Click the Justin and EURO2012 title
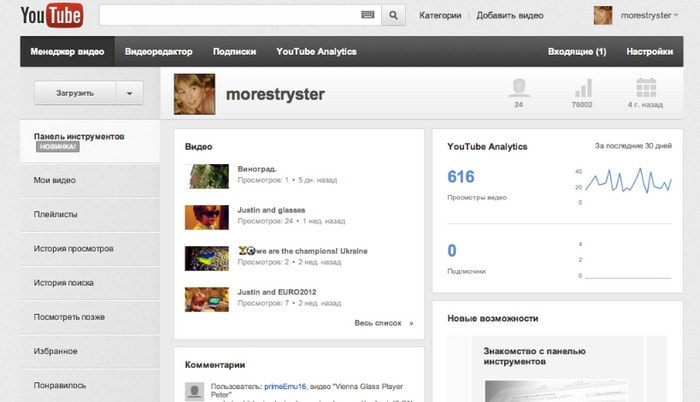700x402 pixels. (x=277, y=292)
